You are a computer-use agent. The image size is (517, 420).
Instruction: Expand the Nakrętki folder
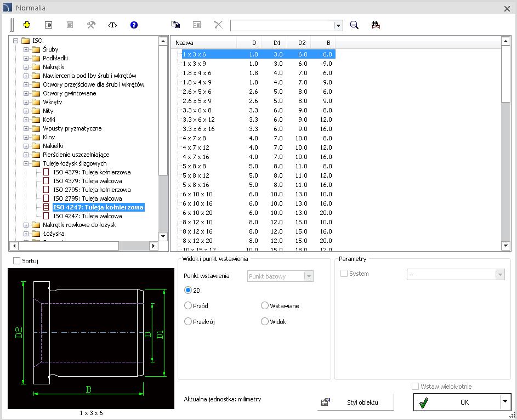coord(26,67)
